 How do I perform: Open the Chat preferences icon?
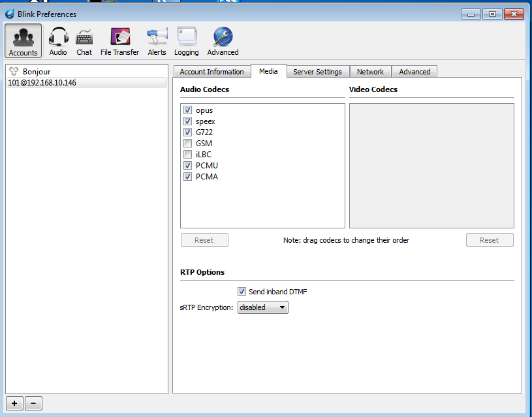click(84, 41)
